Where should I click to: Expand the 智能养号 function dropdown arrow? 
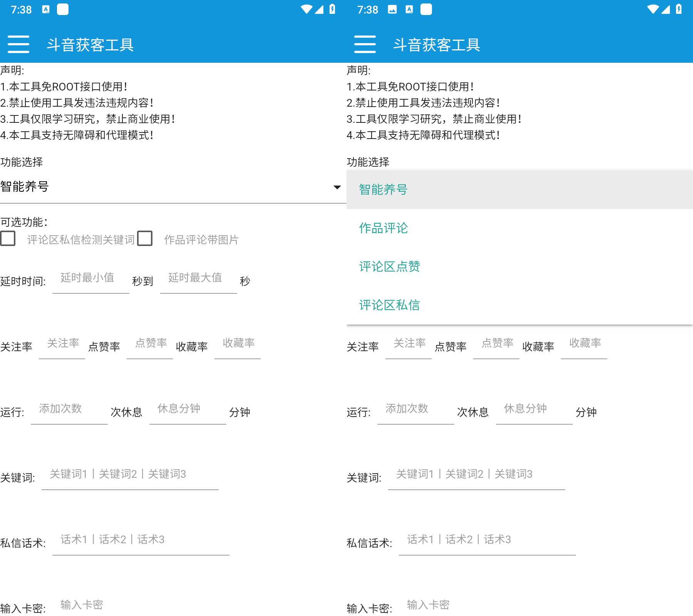337,187
